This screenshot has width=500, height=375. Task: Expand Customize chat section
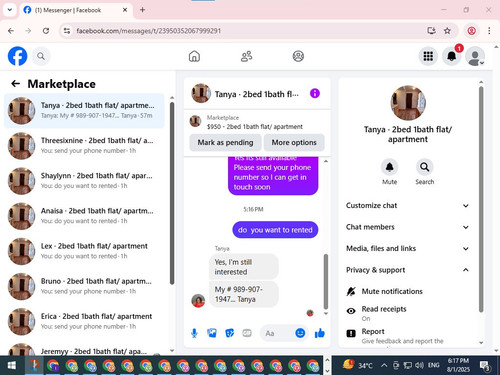point(408,205)
